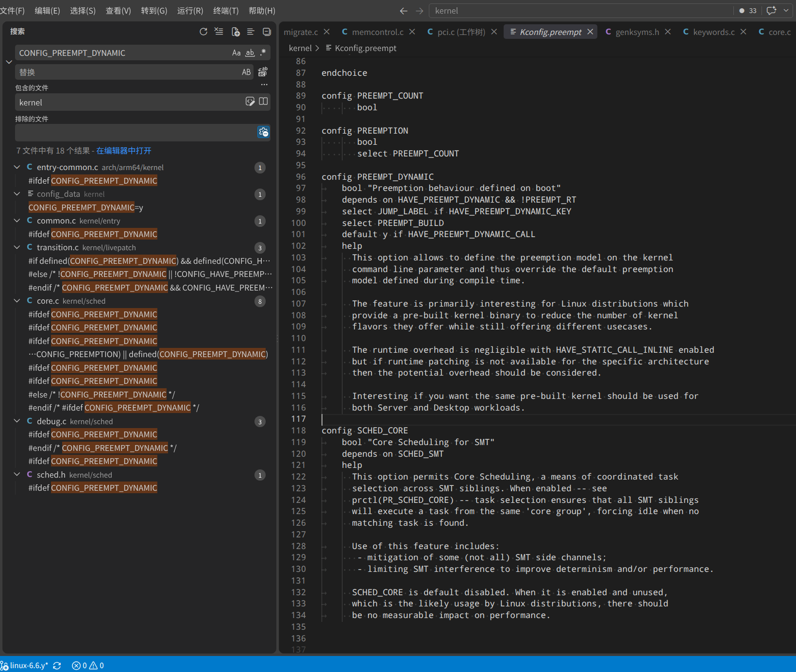
Task: Open a new search editor
Action: (x=236, y=32)
